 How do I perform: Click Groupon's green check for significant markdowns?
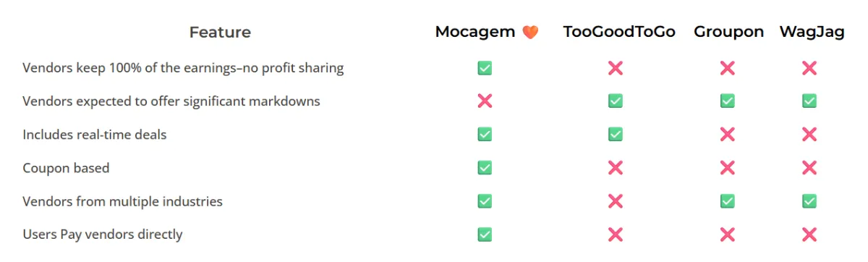pyautogui.click(x=728, y=101)
